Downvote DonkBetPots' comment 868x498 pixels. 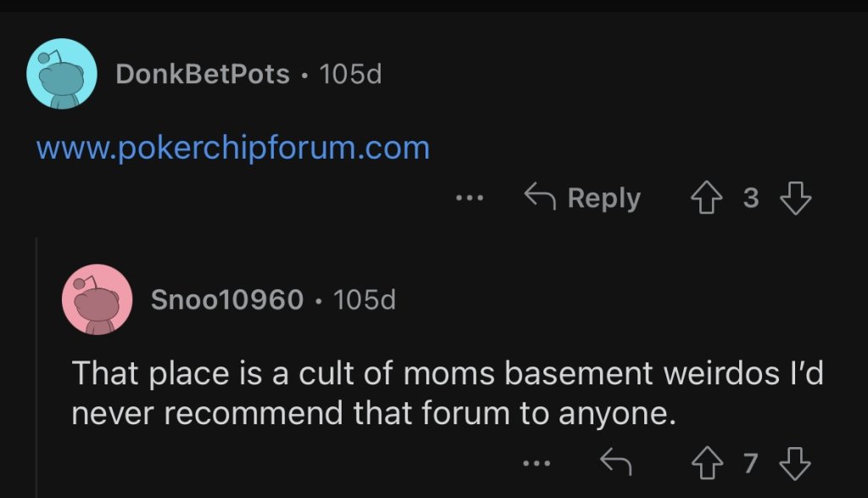click(x=795, y=199)
